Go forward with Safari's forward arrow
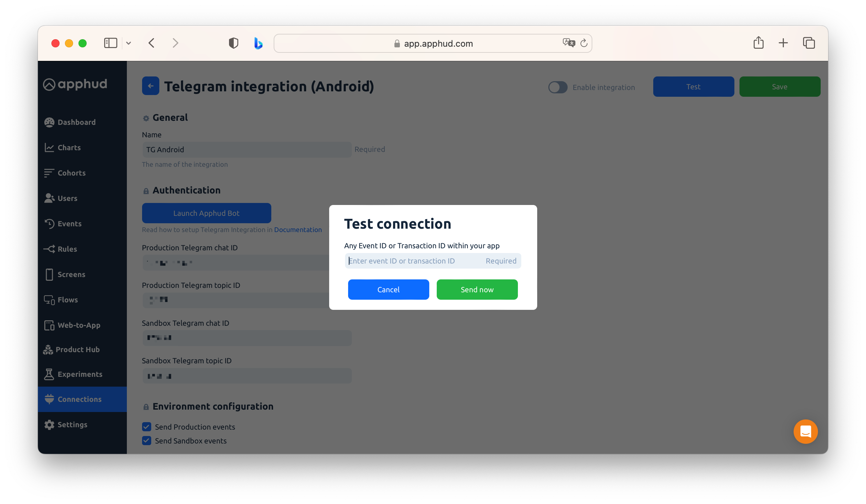The image size is (866, 504). [176, 43]
